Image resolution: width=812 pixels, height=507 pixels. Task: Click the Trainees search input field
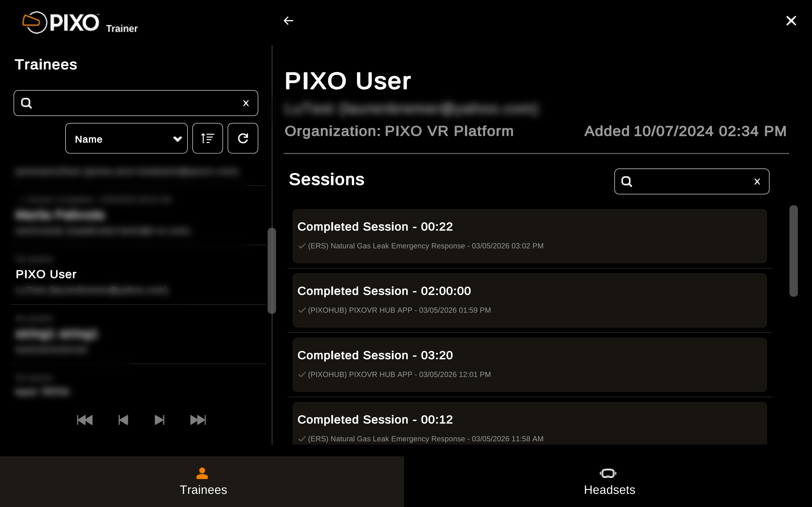pos(134,103)
